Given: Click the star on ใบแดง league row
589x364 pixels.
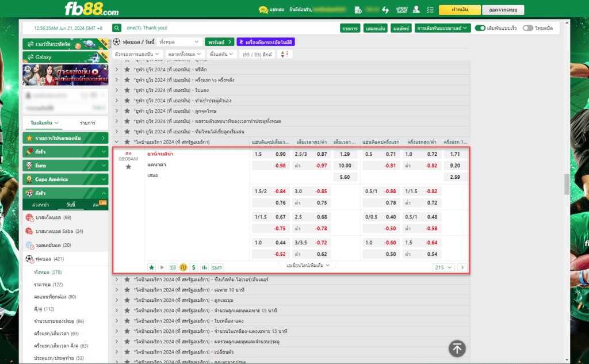Looking at the screenshot, I should point(127,90).
